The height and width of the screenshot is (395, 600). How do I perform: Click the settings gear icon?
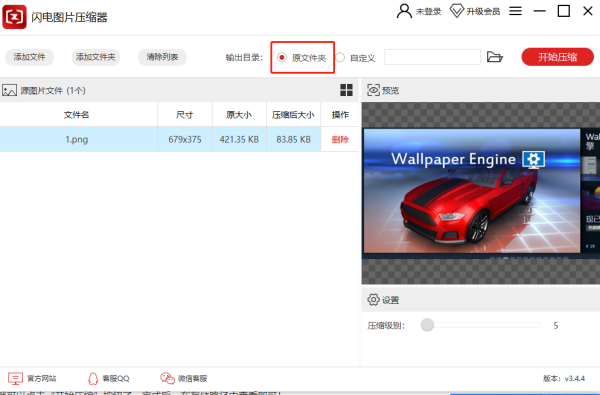click(x=373, y=300)
